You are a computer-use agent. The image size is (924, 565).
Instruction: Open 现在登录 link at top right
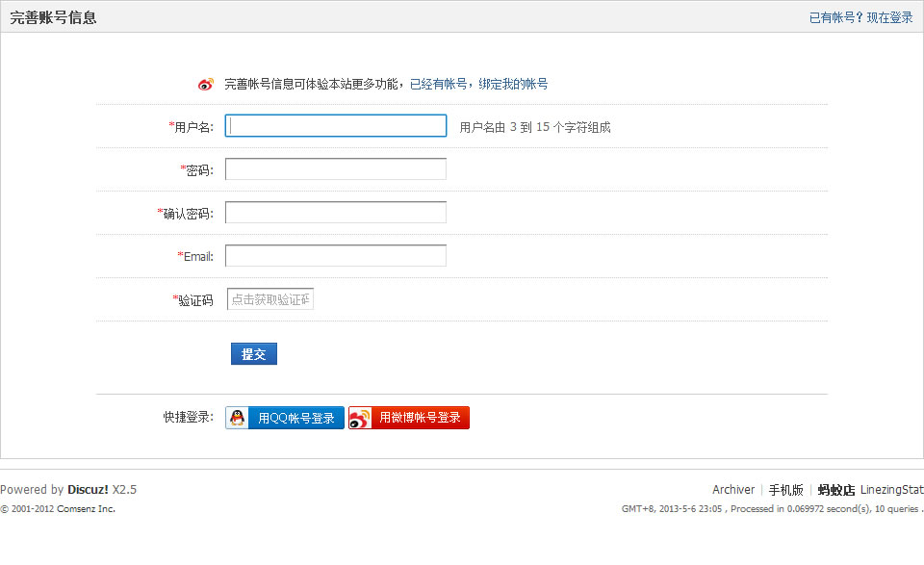(x=890, y=16)
